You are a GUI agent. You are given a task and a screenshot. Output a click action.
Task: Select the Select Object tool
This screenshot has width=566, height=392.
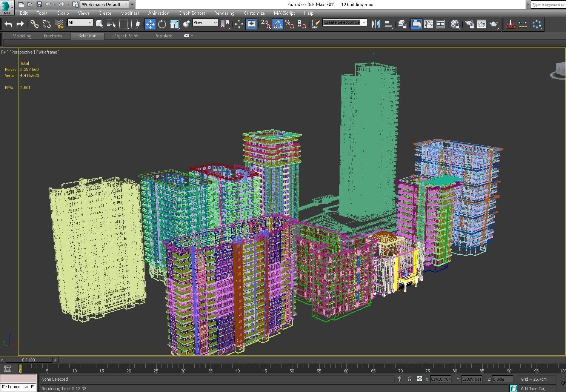pyautogui.click(x=99, y=24)
